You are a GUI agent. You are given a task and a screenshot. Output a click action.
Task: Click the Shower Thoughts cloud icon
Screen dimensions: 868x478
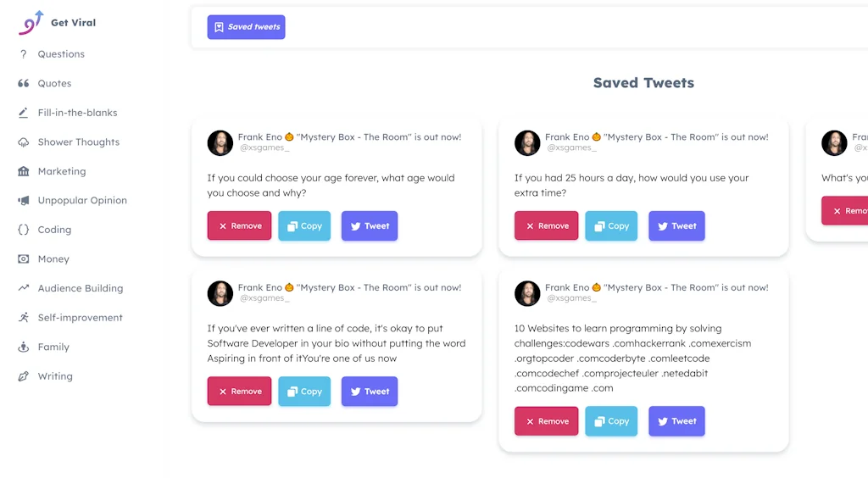coord(24,142)
